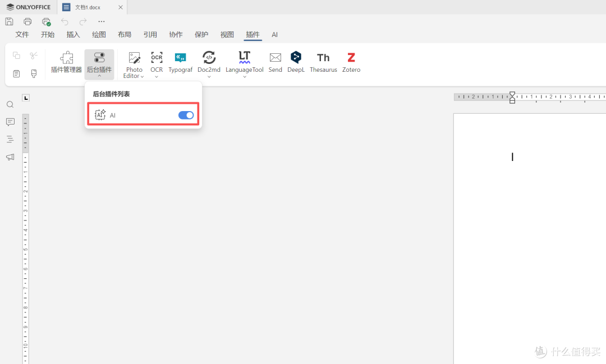
Task: Click the Paste clipboard icon
Action: (x=16, y=73)
